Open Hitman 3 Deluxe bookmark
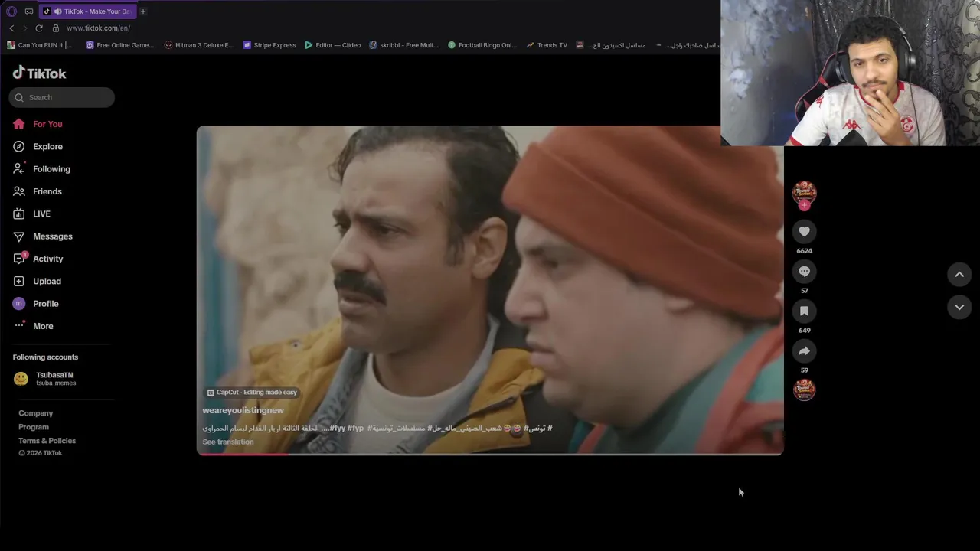980x551 pixels. click(199, 45)
